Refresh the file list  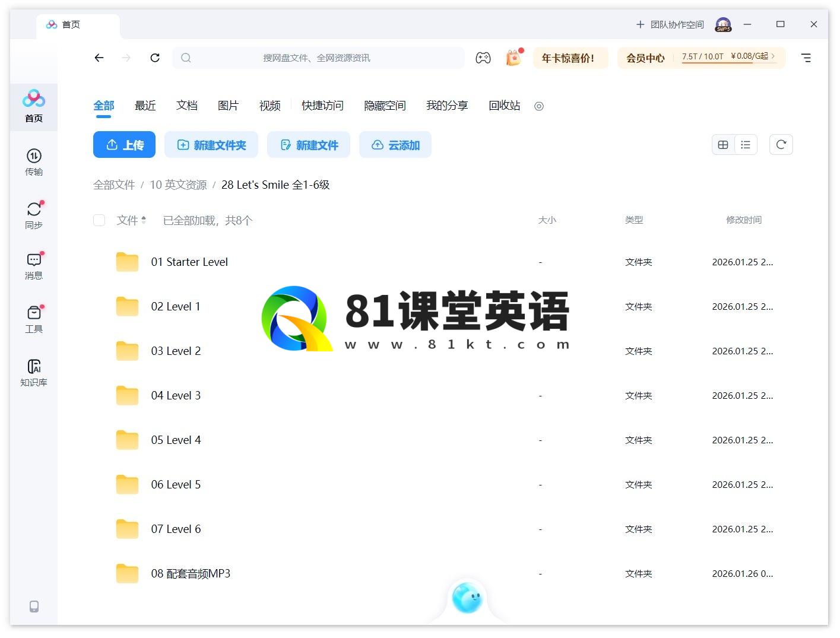(x=781, y=145)
